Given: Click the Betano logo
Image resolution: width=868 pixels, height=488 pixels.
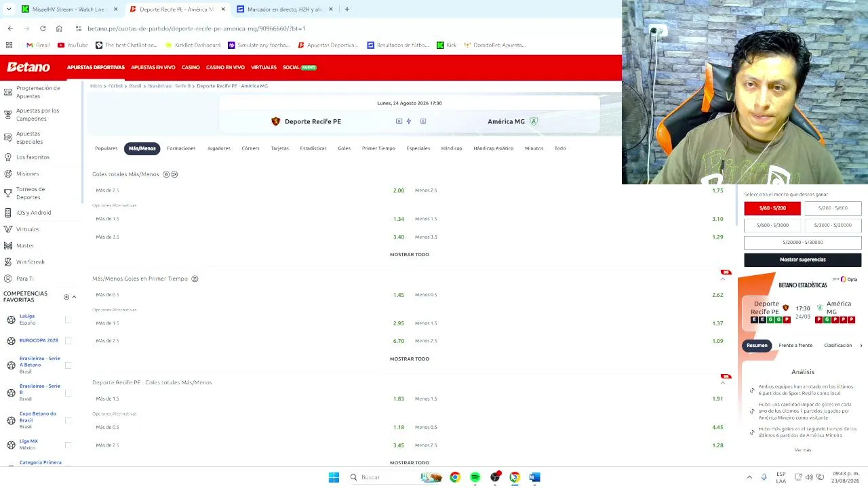Looking at the screenshot, I should [x=28, y=67].
